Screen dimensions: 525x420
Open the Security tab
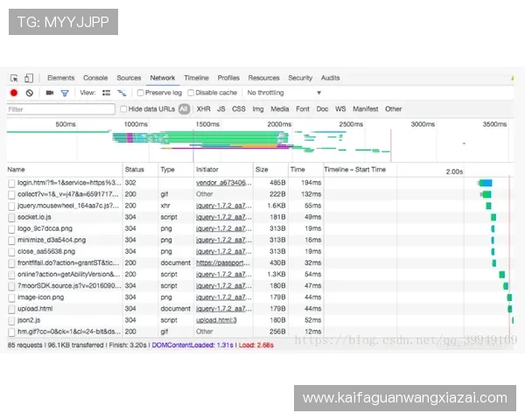click(x=300, y=78)
